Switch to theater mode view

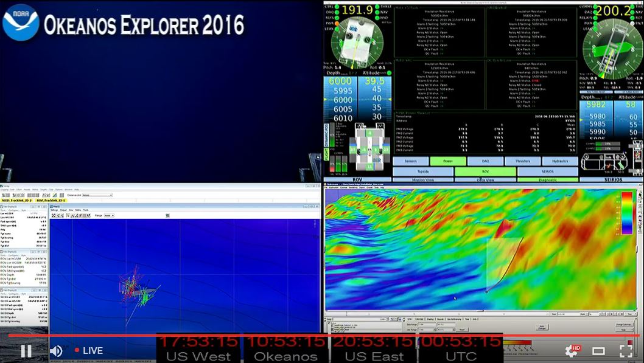click(x=598, y=351)
